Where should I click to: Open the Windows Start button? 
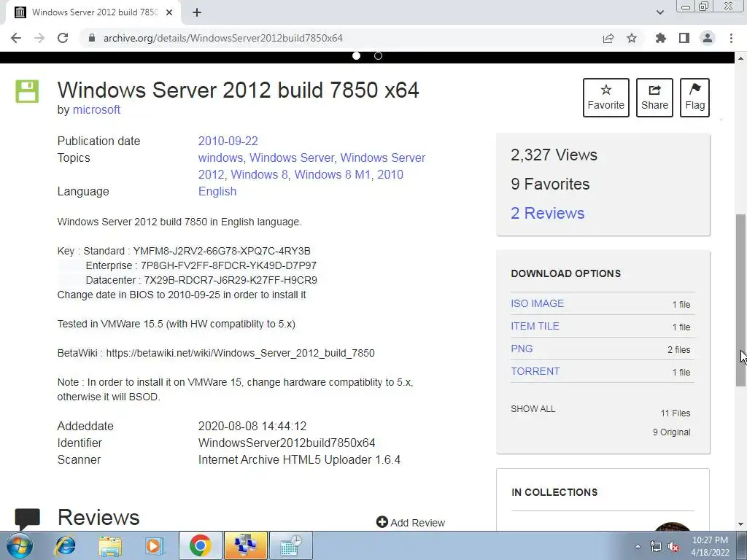point(20,545)
